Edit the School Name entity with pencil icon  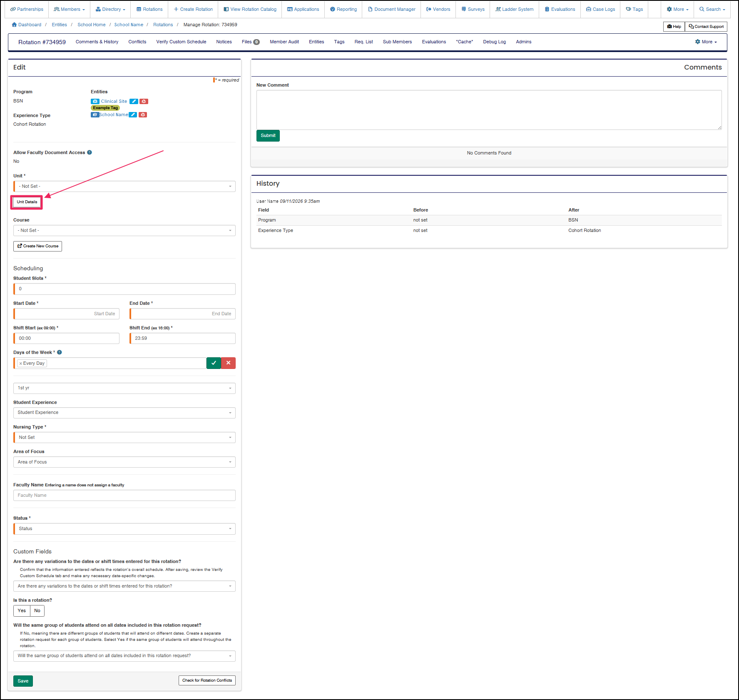point(132,115)
